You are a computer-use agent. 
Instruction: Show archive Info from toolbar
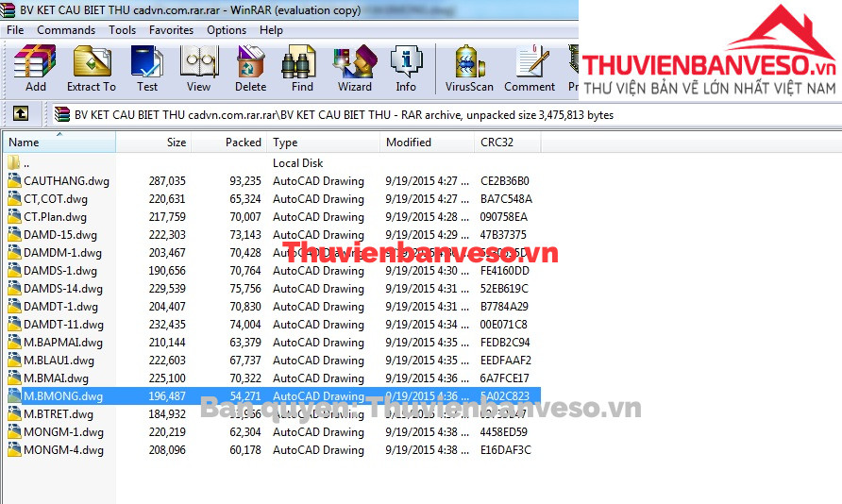click(x=406, y=69)
